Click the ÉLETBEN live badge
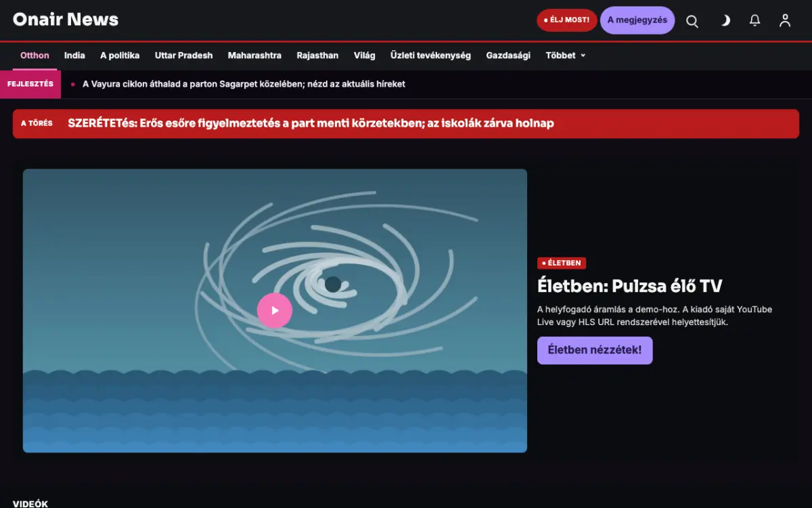Viewport: 812px width, 508px height. pos(562,263)
